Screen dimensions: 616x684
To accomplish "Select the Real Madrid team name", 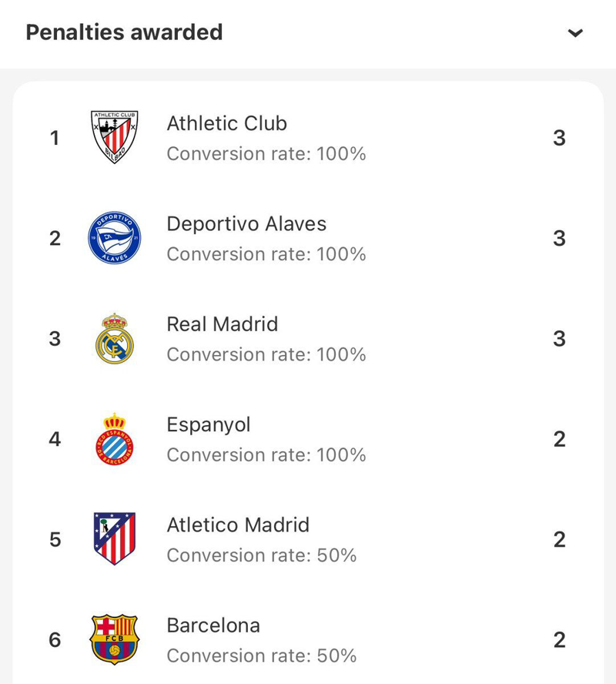I will click(x=222, y=324).
